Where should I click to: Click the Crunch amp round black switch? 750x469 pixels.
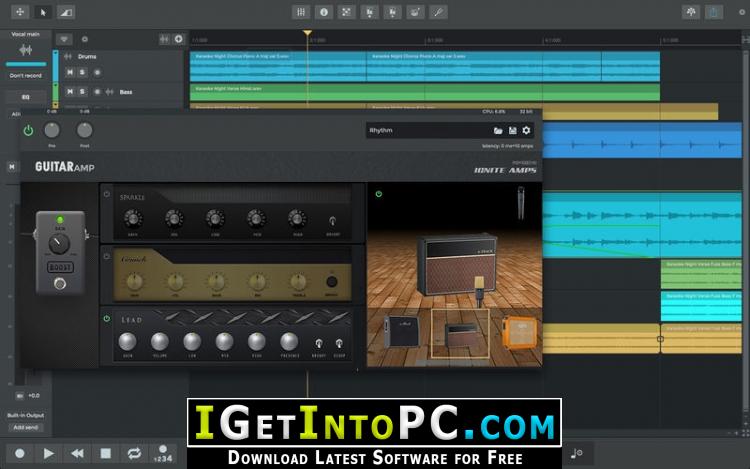pos(331,282)
